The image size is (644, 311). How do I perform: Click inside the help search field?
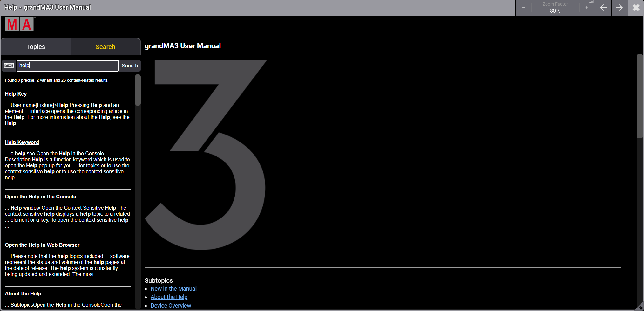tap(67, 65)
